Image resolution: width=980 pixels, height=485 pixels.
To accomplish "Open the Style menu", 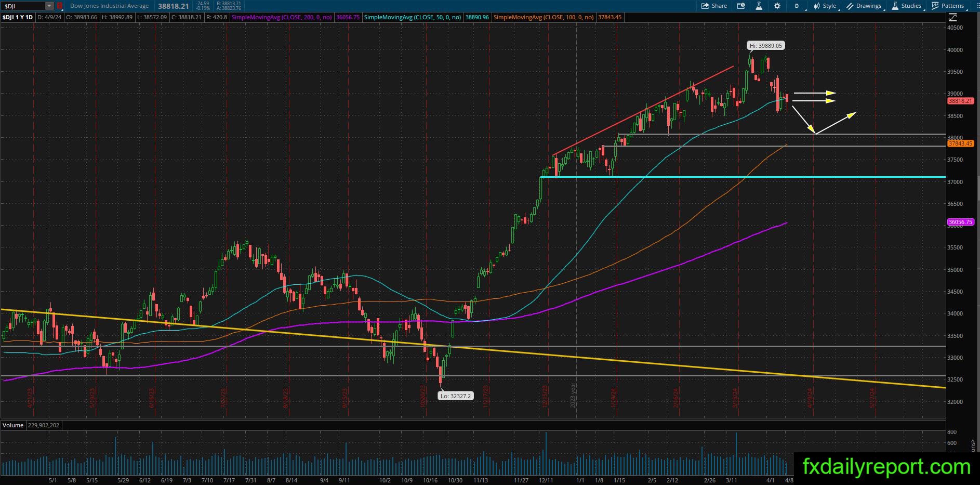I will pyautogui.click(x=825, y=6).
